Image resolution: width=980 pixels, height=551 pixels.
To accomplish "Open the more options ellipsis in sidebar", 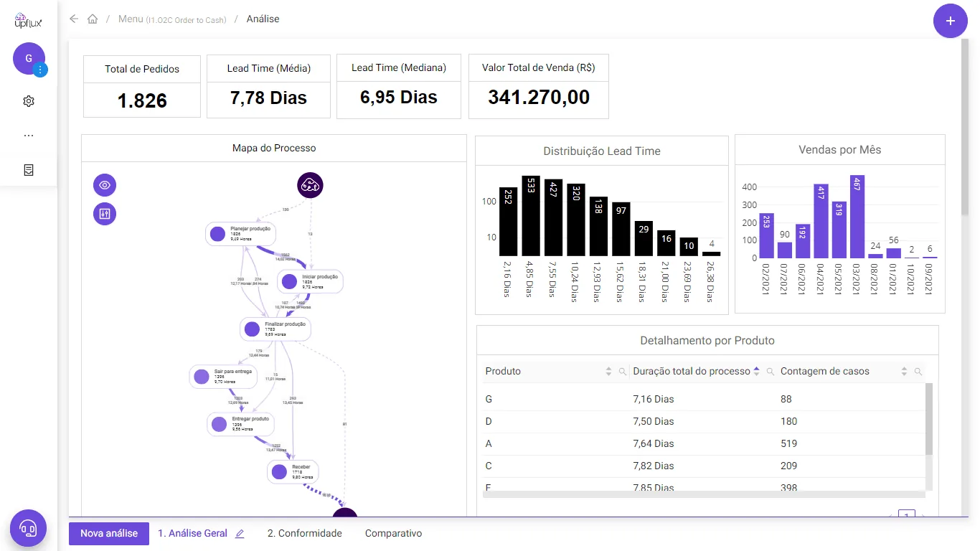I will [29, 135].
